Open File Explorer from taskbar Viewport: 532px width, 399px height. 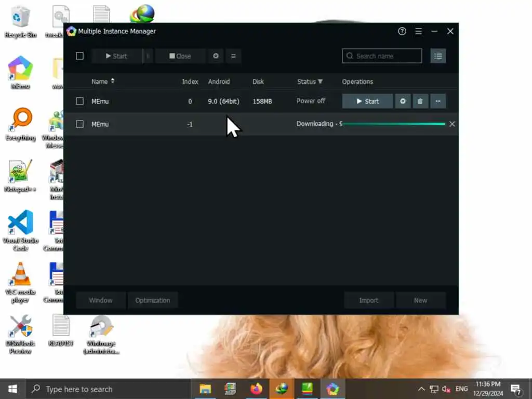[x=205, y=389]
